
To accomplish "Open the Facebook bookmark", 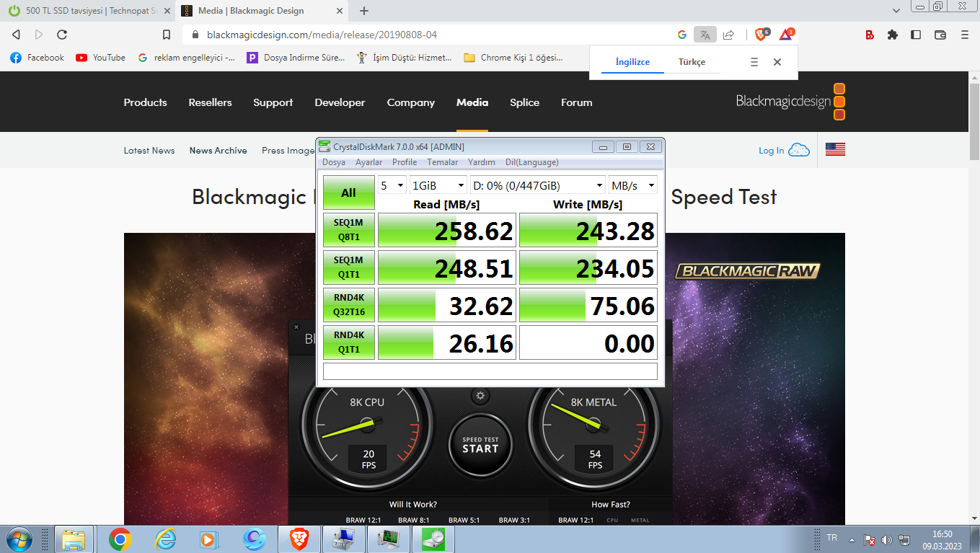I will coord(37,58).
